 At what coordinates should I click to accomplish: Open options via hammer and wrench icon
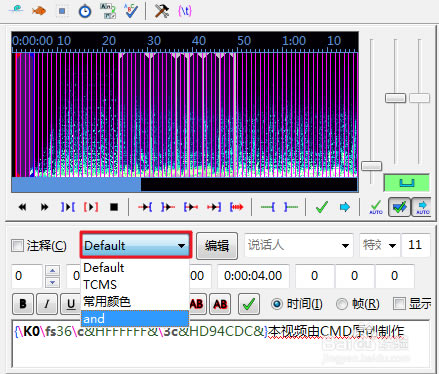162,11
